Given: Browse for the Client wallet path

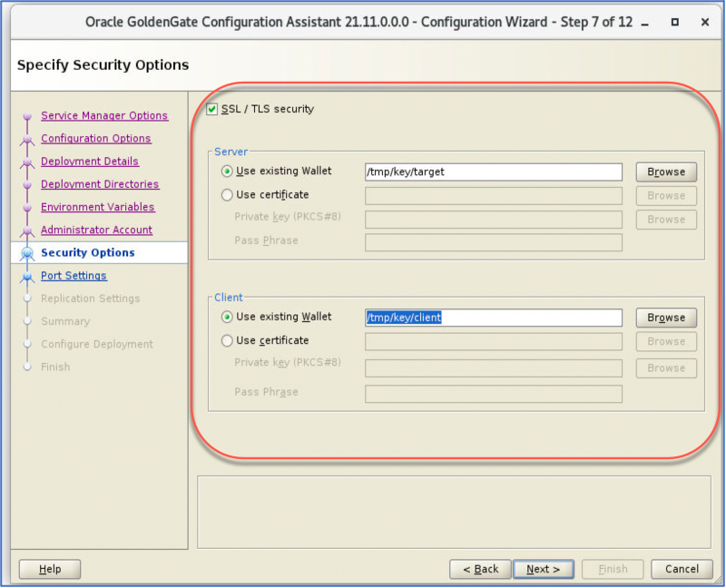Looking at the screenshot, I should [666, 318].
